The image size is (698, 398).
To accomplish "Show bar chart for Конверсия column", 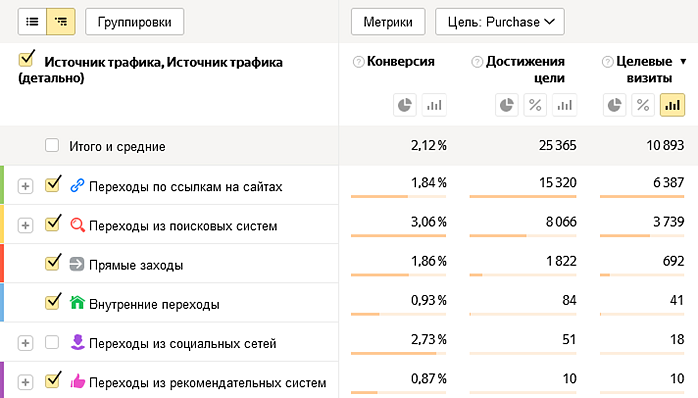I will coord(434,105).
